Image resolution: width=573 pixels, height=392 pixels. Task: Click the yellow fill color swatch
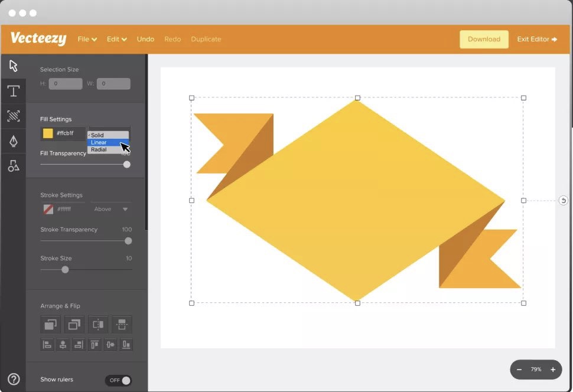pos(48,133)
